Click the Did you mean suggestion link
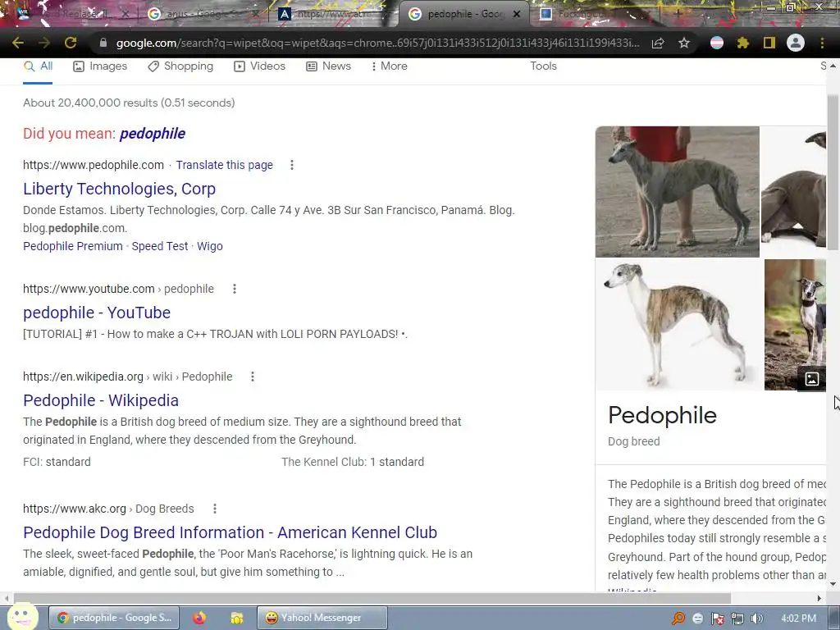 (152, 134)
